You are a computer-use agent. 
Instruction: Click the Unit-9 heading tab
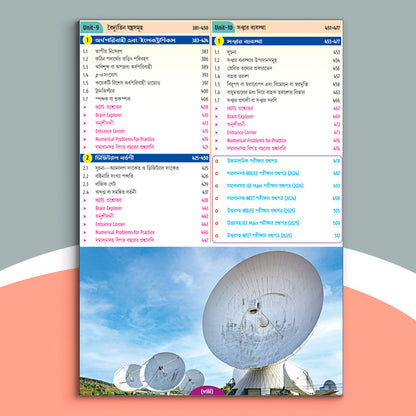click(x=91, y=27)
